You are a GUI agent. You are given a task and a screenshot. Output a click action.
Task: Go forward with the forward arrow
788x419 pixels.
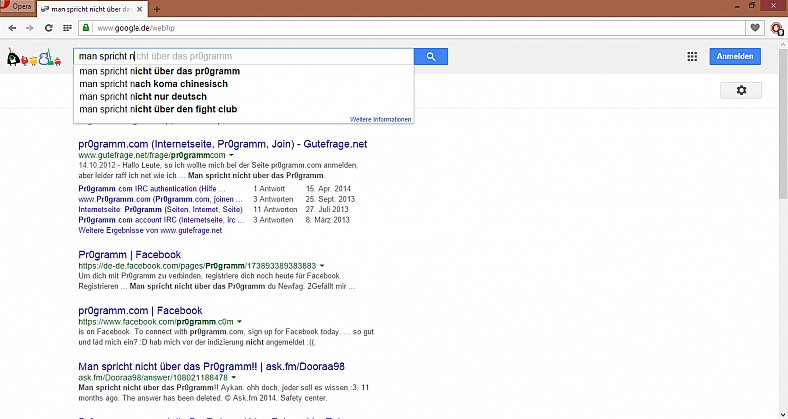coord(30,28)
